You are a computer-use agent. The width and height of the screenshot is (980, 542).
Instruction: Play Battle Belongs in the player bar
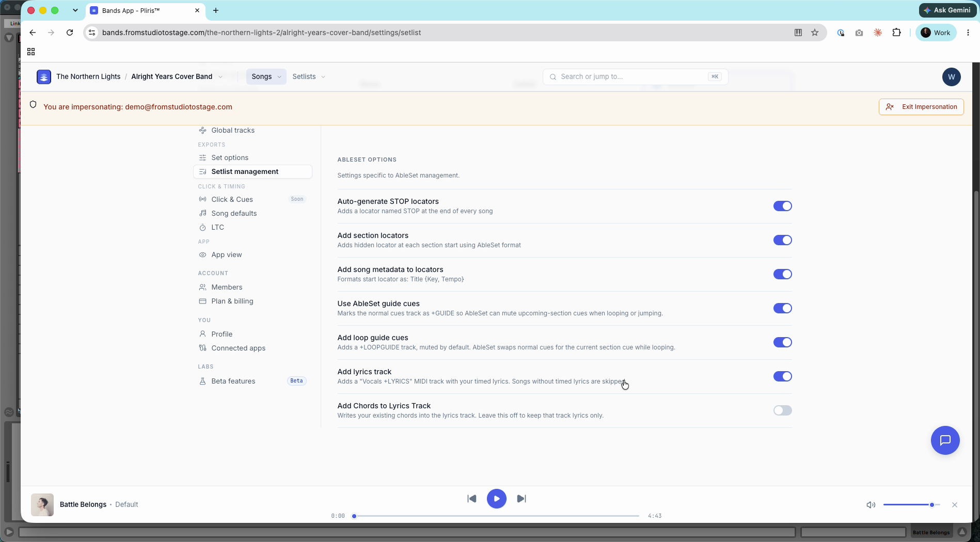pos(497,499)
